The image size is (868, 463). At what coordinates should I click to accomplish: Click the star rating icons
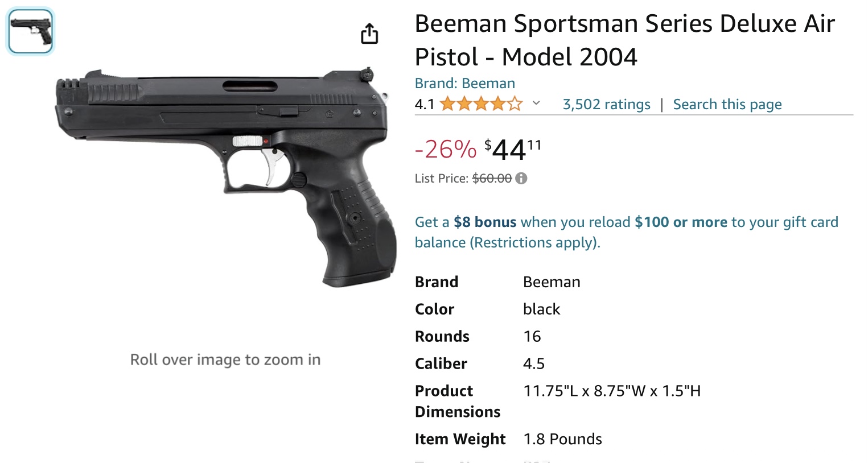tap(481, 104)
